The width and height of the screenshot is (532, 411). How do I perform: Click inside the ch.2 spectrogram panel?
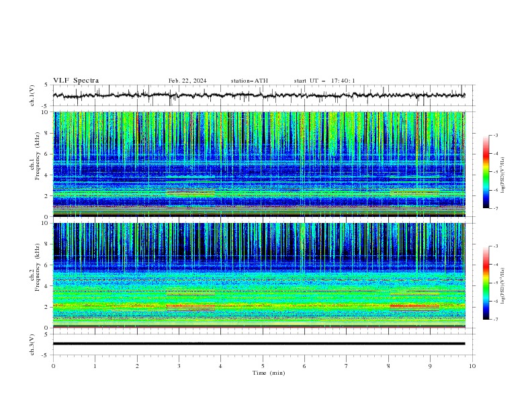click(259, 275)
